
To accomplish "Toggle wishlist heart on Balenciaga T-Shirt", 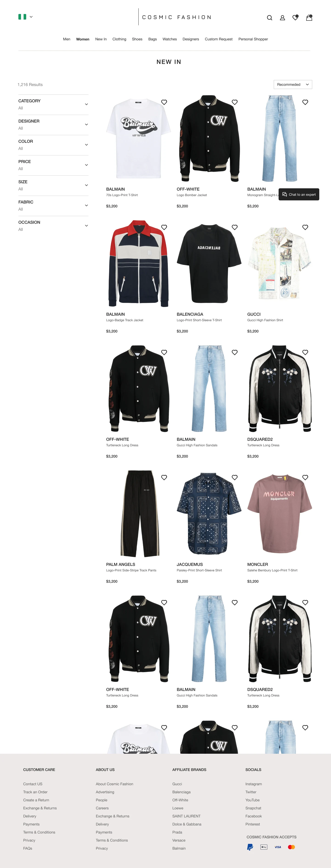I will (x=235, y=227).
